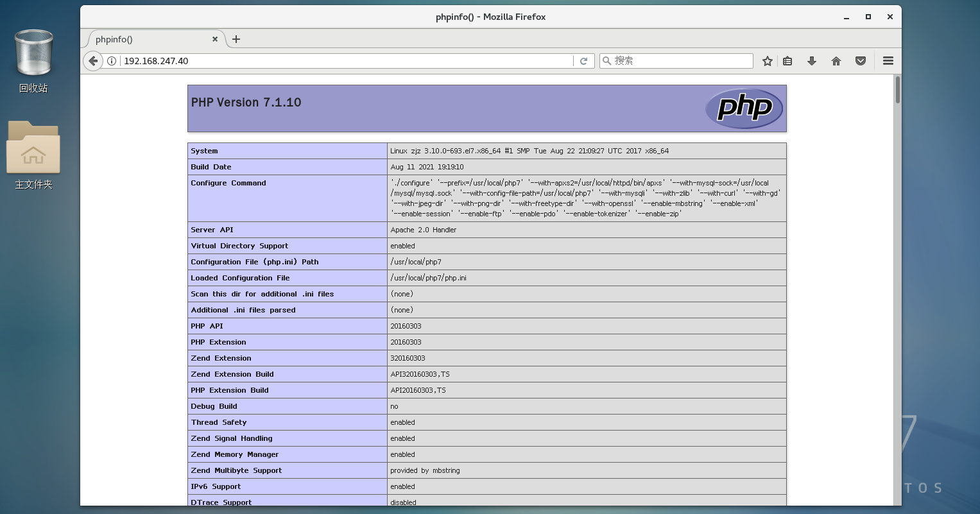Close the Firefox window

[x=890, y=17]
